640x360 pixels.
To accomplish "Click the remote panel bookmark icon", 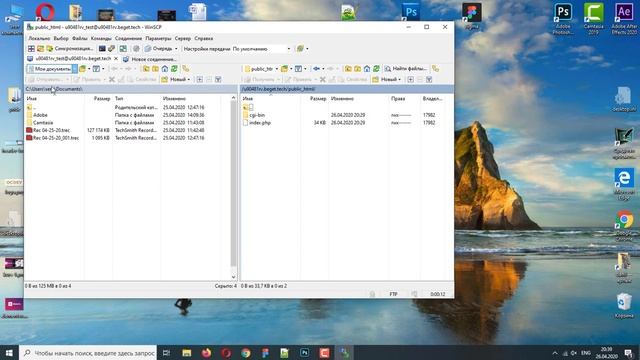I will pyautogui.click(x=436, y=69).
